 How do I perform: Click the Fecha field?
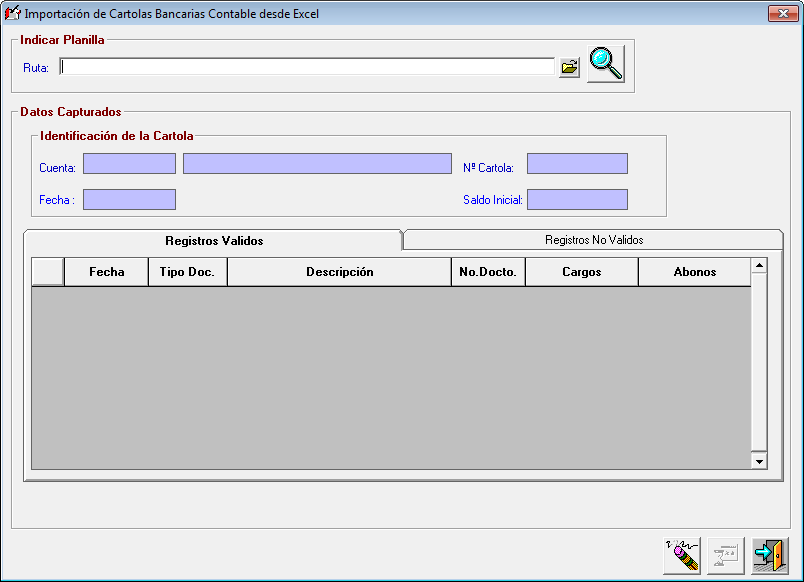click(x=129, y=199)
